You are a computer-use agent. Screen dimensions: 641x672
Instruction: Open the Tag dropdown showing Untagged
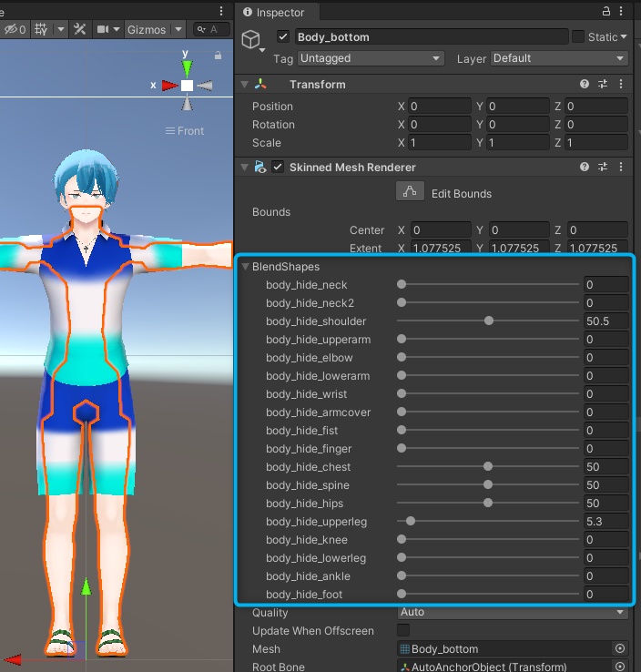(370, 58)
